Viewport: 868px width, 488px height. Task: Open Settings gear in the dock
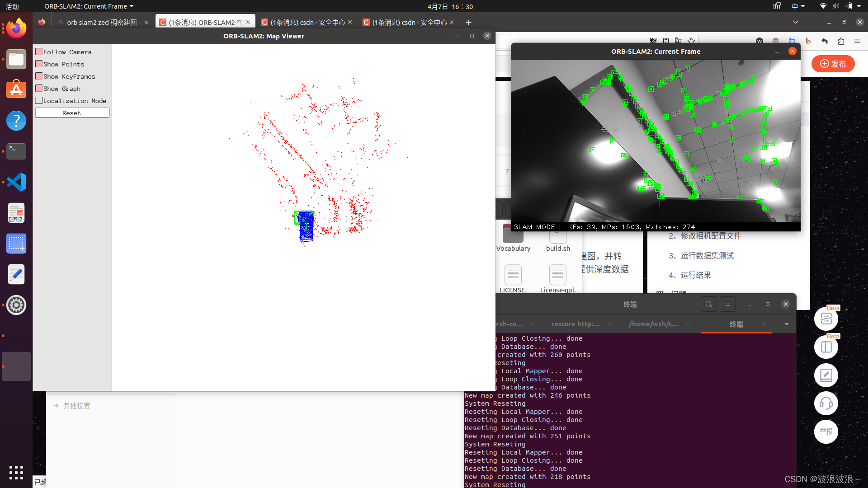pyautogui.click(x=16, y=305)
